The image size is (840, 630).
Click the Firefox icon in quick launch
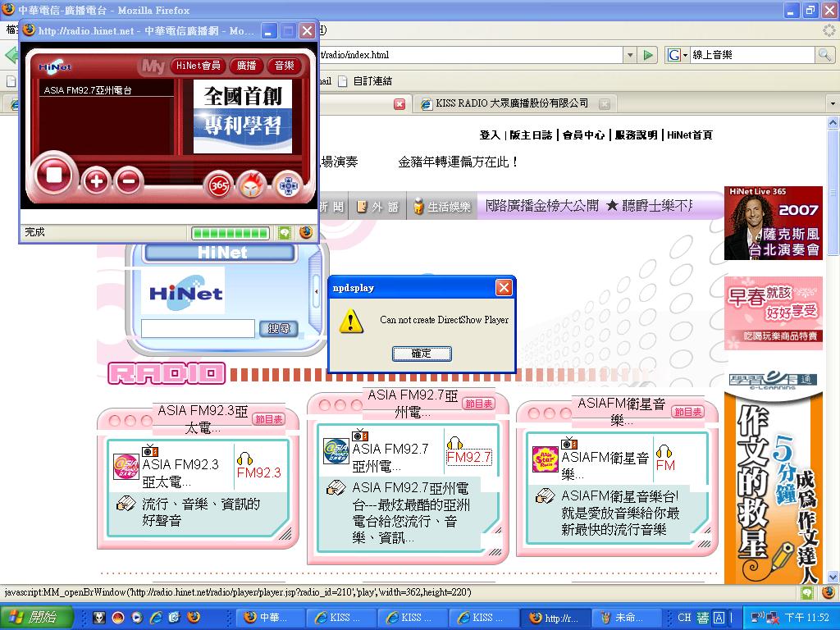pos(194,618)
